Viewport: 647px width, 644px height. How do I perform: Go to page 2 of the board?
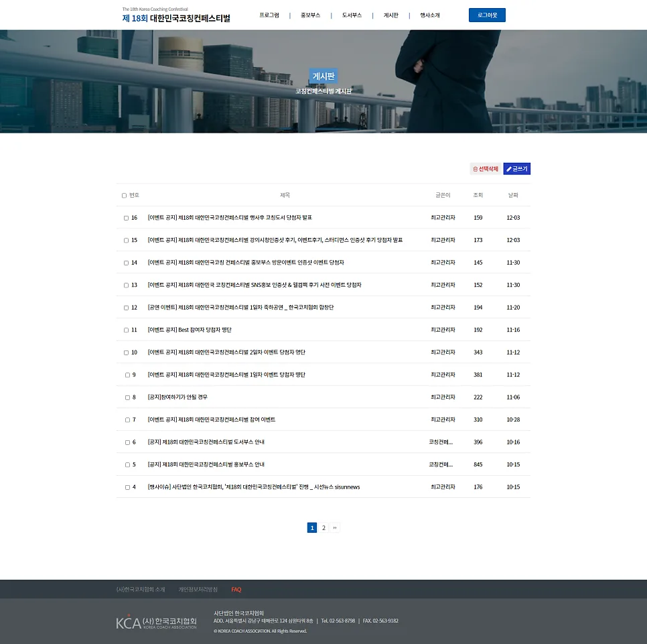click(323, 527)
